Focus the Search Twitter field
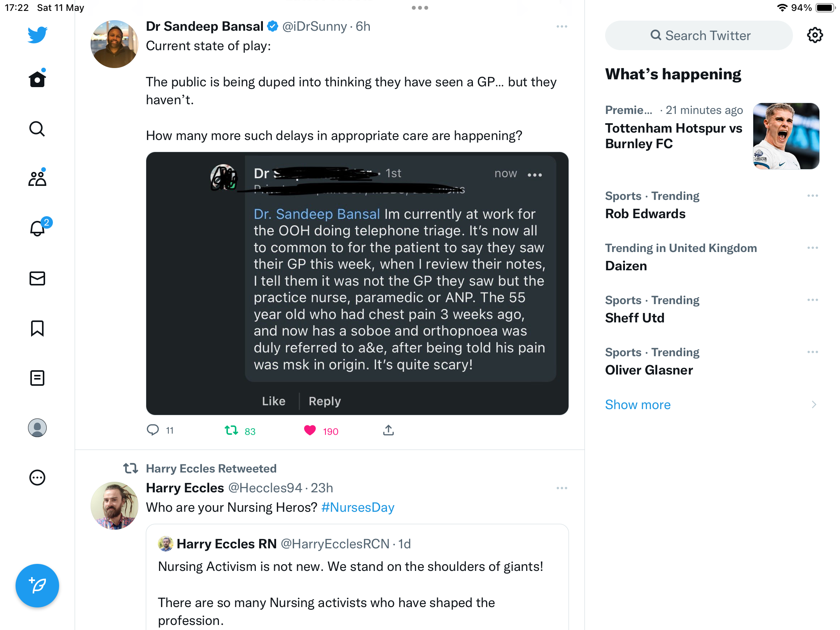 point(699,35)
